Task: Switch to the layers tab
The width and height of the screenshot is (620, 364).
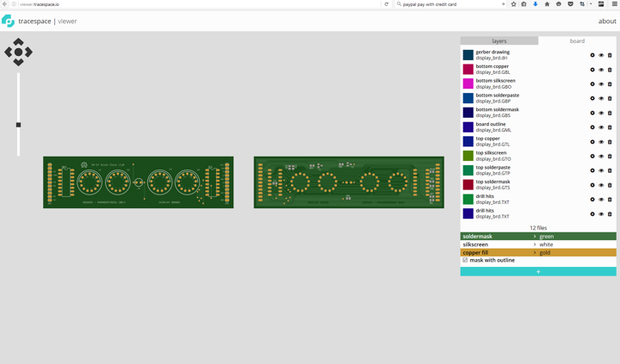Action: (499, 40)
